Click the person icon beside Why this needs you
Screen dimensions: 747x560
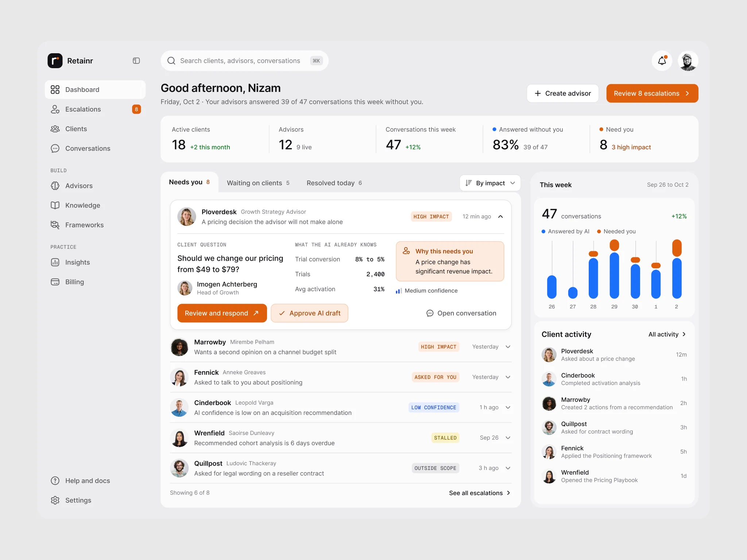406,251
